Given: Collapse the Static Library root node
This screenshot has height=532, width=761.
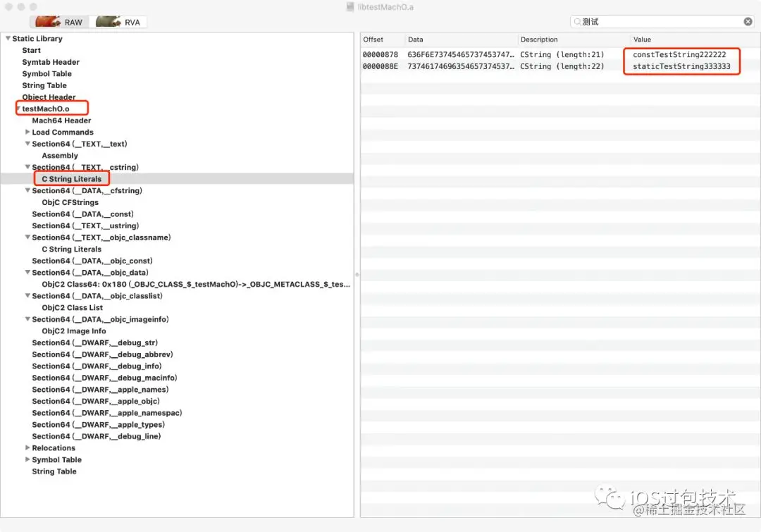Looking at the screenshot, I should [x=8, y=38].
